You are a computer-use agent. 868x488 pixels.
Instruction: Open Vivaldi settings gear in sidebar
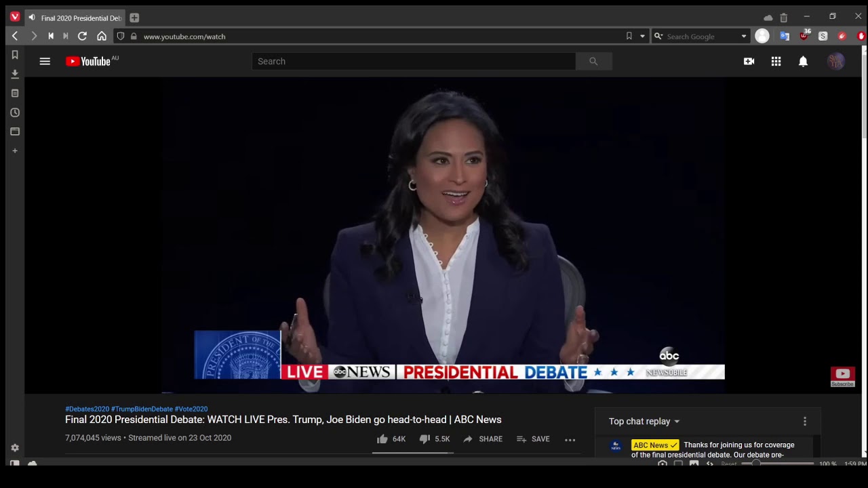tap(15, 448)
